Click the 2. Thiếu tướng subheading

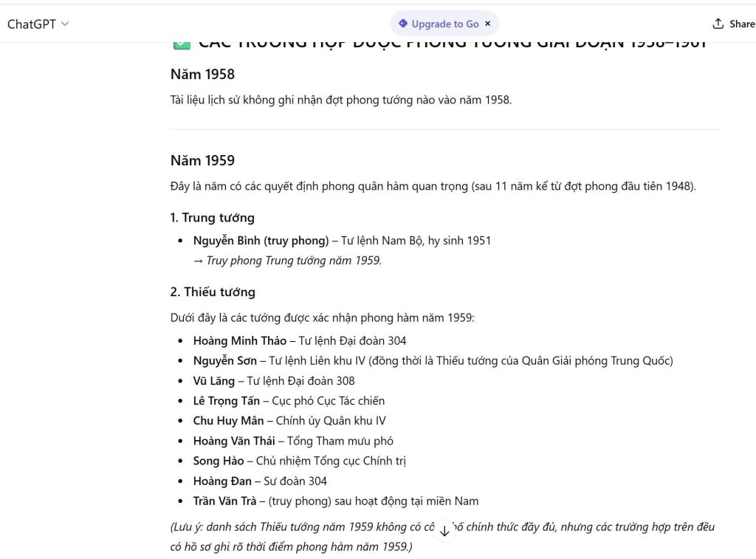pos(213,292)
